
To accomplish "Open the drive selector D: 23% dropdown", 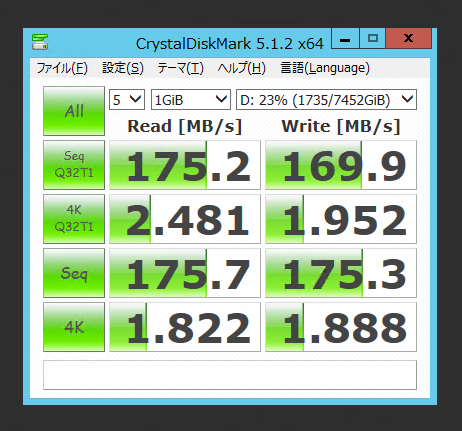I will [326, 99].
